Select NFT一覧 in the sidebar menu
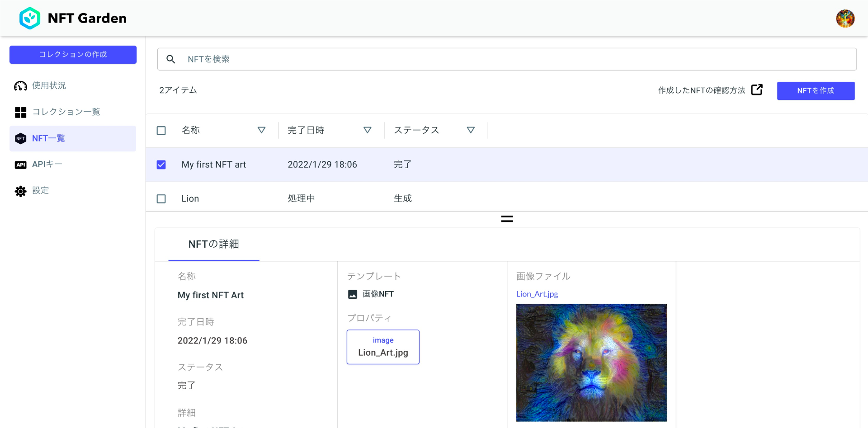 (48, 138)
